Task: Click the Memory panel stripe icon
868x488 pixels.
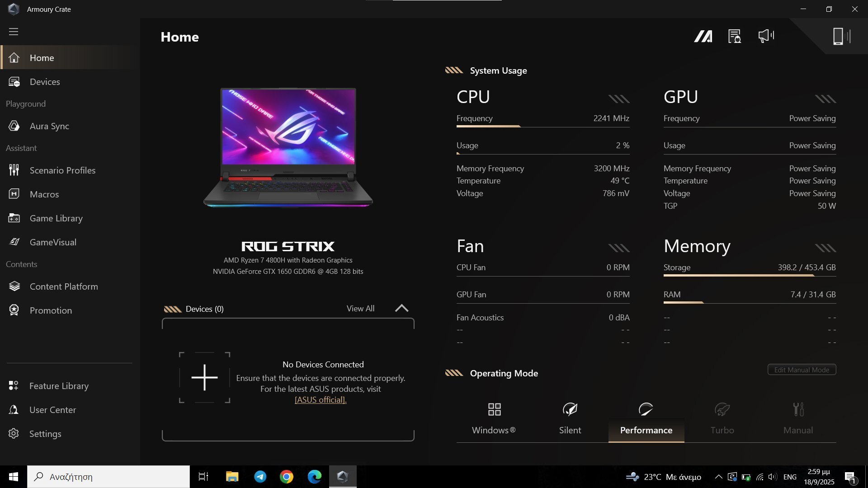Action: tap(826, 248)
